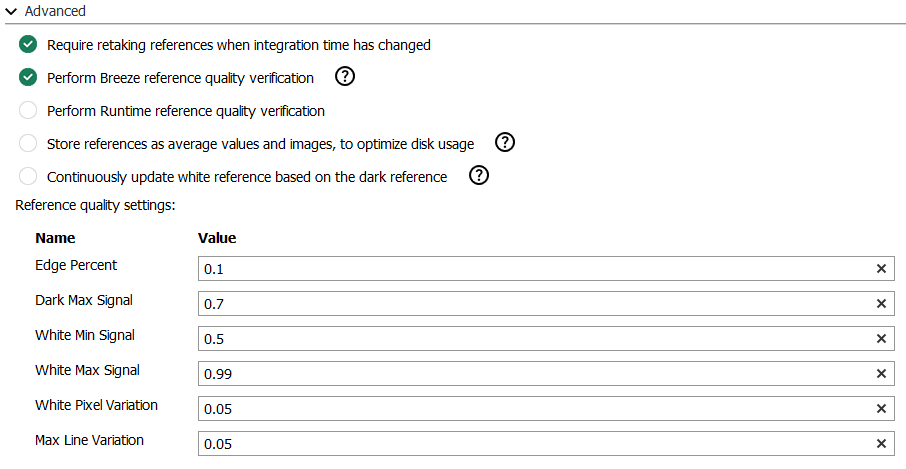
Task: Enable storing references as average values
Action: [x=28, y=144]
